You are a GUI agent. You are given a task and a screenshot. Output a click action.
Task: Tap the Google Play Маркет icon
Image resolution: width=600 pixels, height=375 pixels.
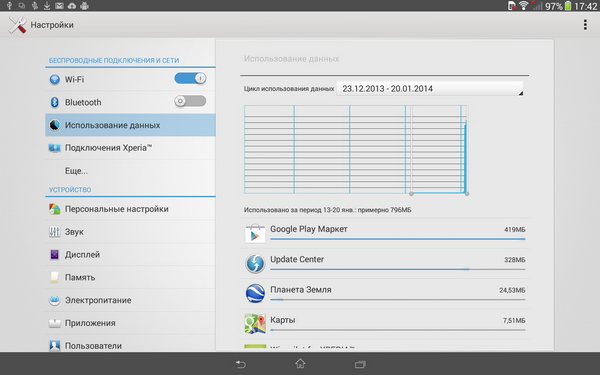click(x=255, y=233)
